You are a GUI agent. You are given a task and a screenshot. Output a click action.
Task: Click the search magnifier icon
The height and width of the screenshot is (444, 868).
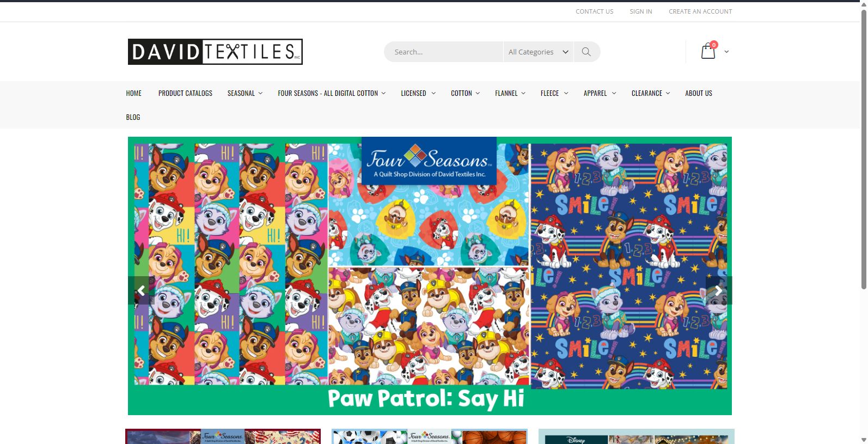(x=586, y=52)
